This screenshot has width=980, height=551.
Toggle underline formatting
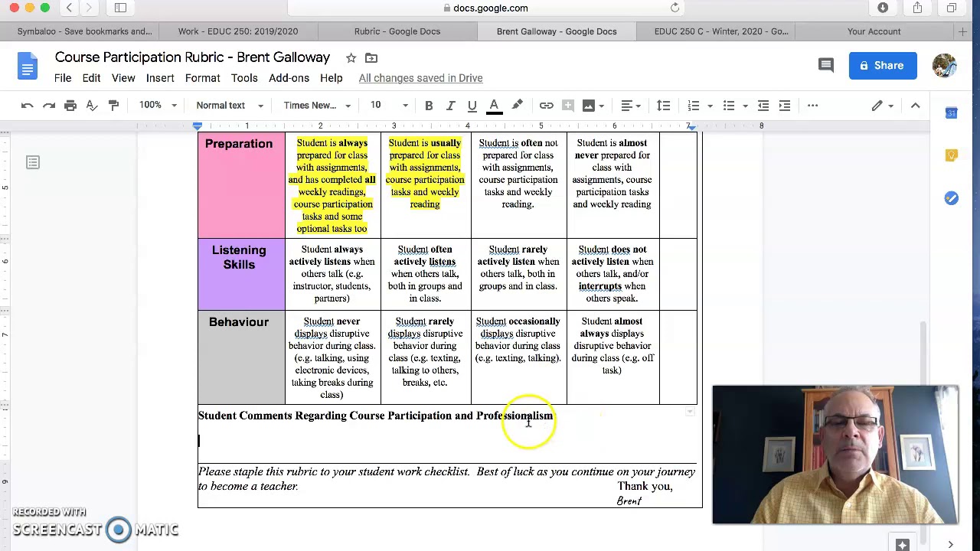pyautogui.click(x=472, y=106)
